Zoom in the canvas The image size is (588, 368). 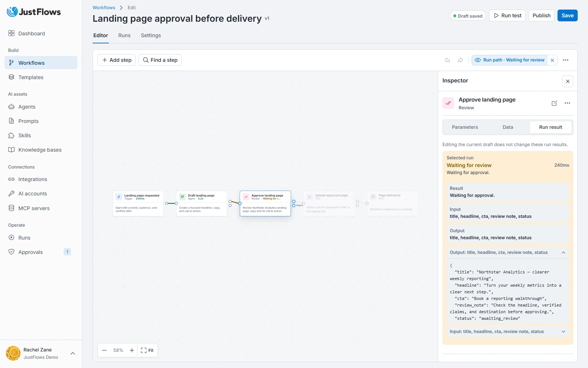point(132,350)
